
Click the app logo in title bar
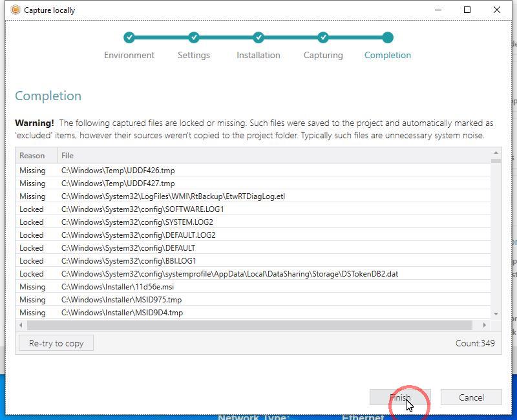tap(16, 10)
